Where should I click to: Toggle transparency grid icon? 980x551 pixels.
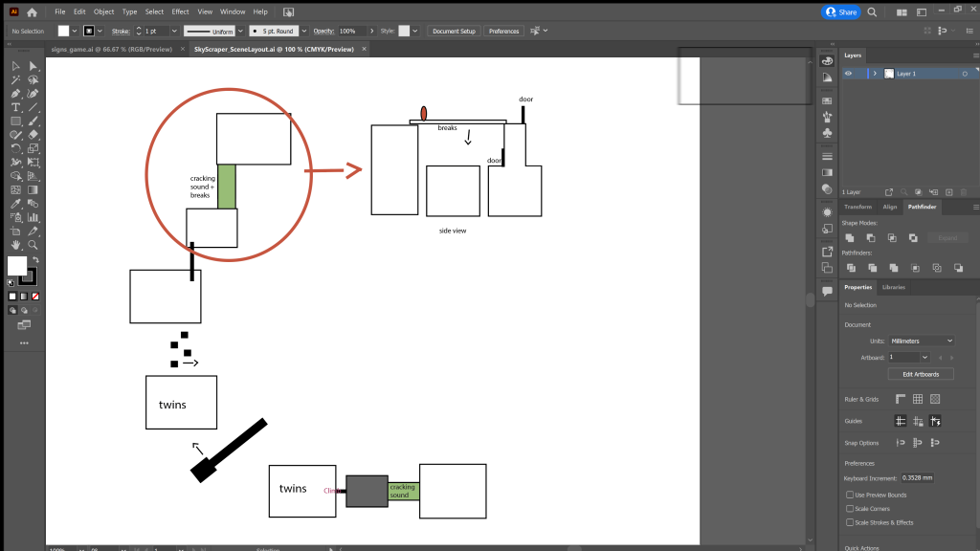(935, 399)
